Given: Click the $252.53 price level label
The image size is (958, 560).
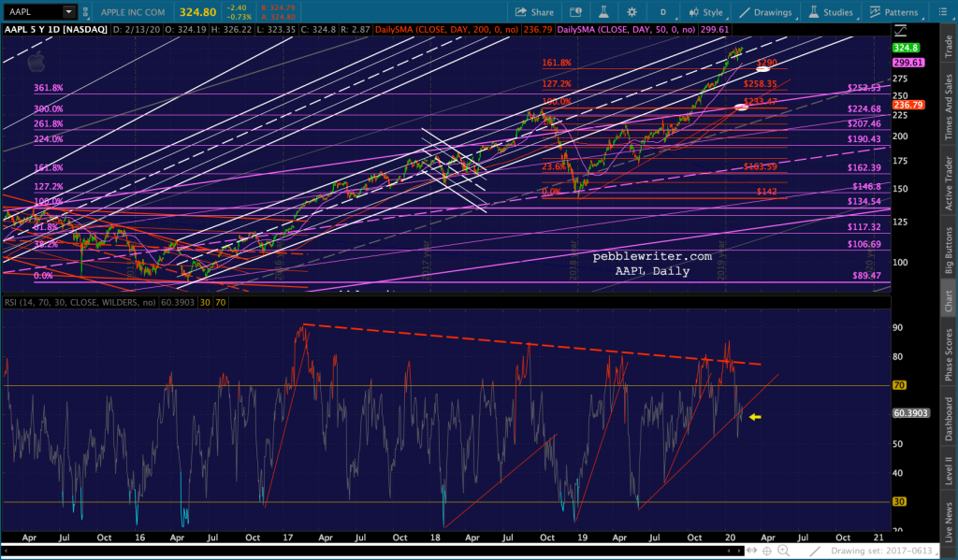Looking at the screenshot, I should click(x=864, y=88).
